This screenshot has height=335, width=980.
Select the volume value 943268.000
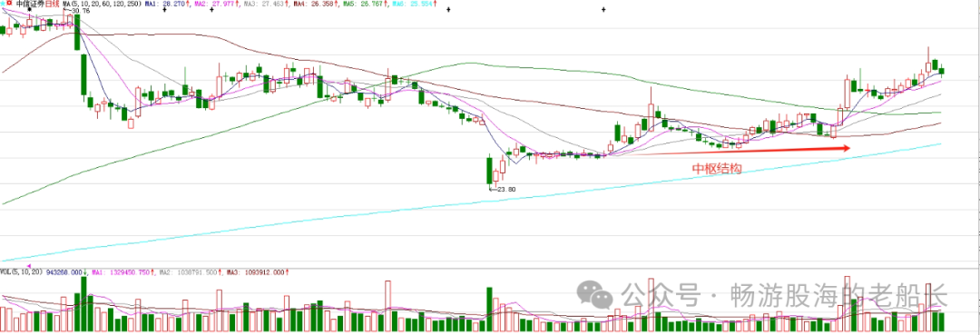pyautogui.click(x=64, y=271)
